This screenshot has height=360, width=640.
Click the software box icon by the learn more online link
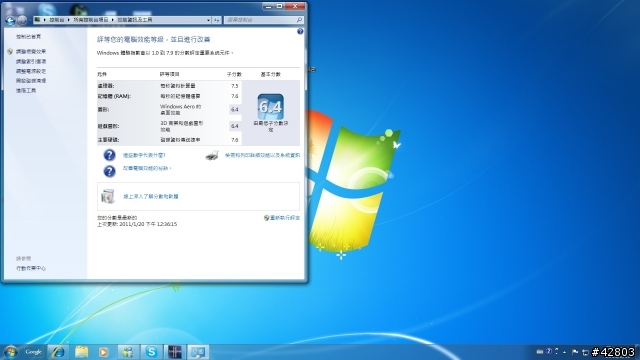point(108,196)
